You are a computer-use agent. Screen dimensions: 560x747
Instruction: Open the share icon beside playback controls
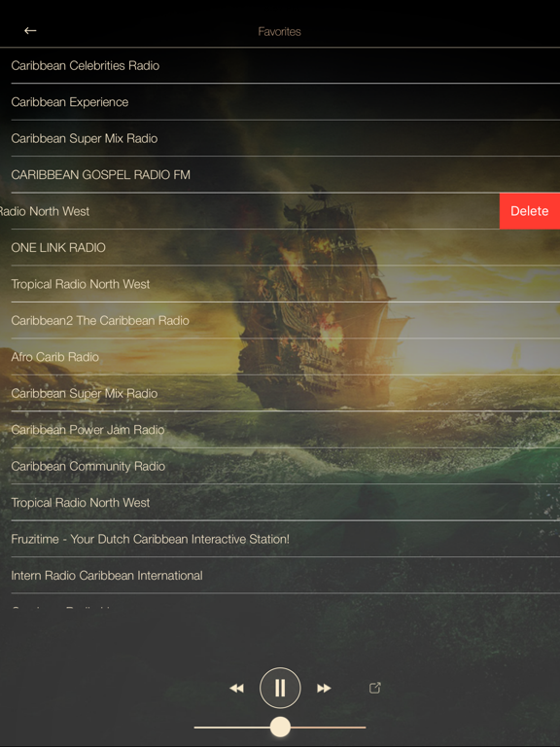375,688
